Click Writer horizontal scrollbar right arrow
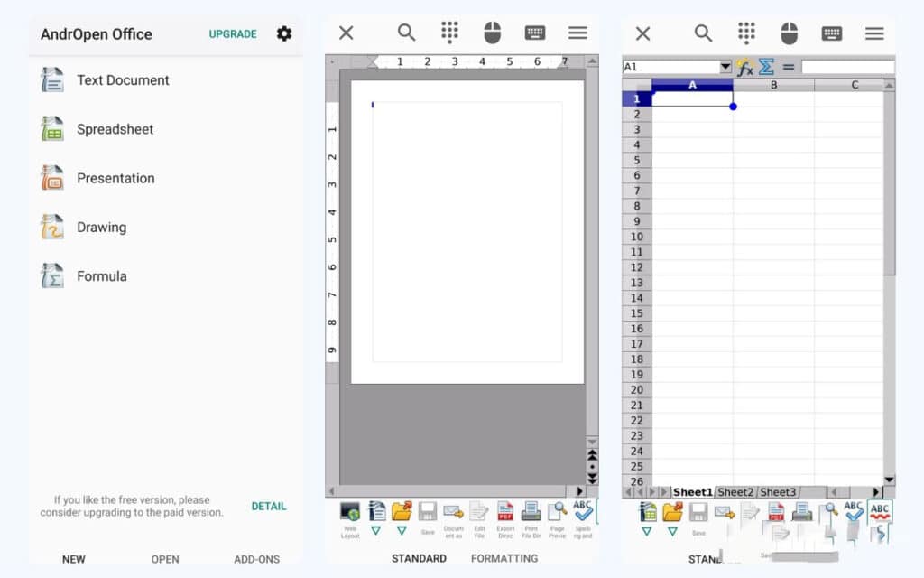 click(580, 490)
